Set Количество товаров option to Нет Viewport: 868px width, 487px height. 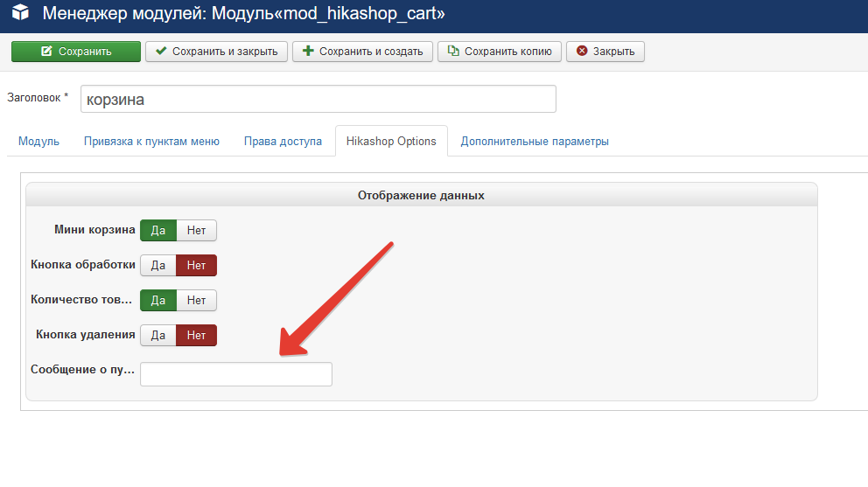coord(197,300)
